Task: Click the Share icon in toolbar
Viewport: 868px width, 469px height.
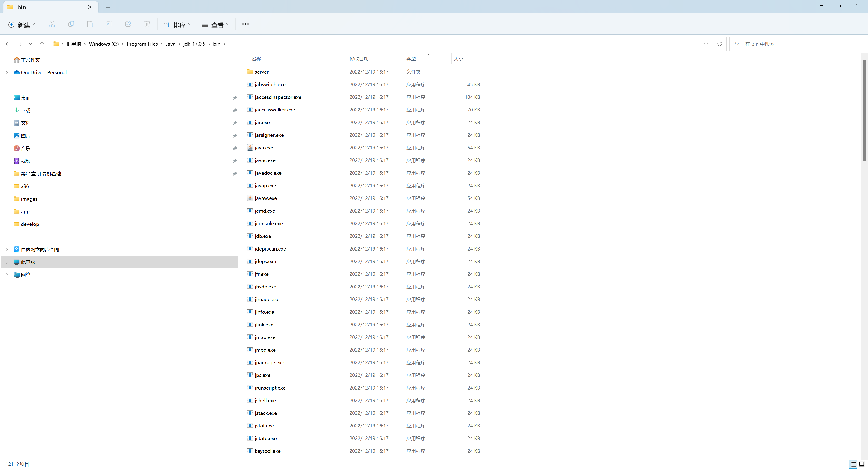Action: (128, 24)
